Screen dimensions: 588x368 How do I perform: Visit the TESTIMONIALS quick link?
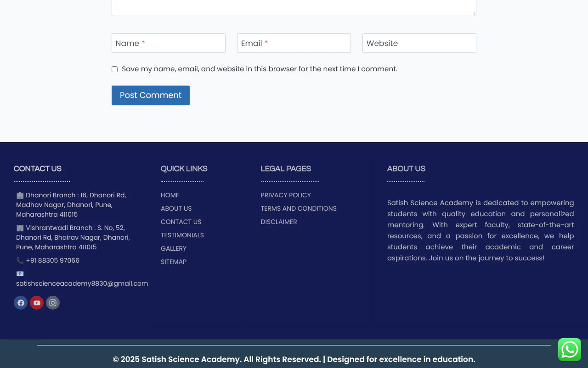click(x=182, y=235)
